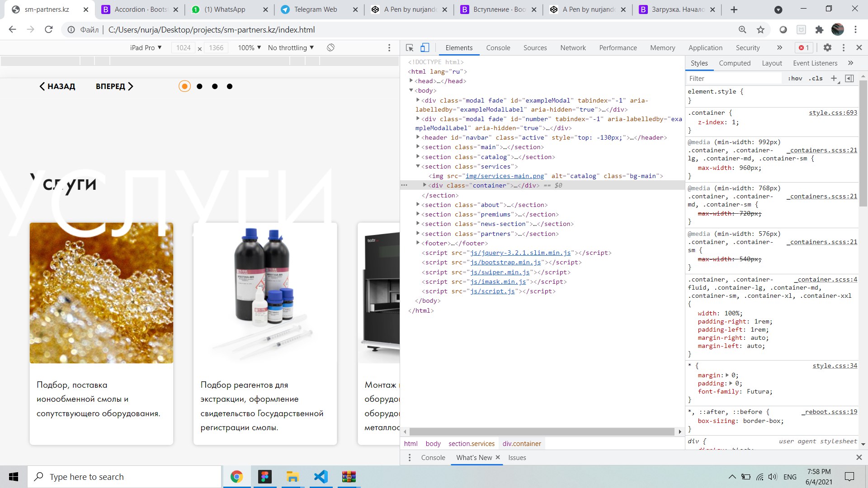Switch to the Telegram Web tab
This screenshot has width=868, height=488.
click(x=316, y=9)
